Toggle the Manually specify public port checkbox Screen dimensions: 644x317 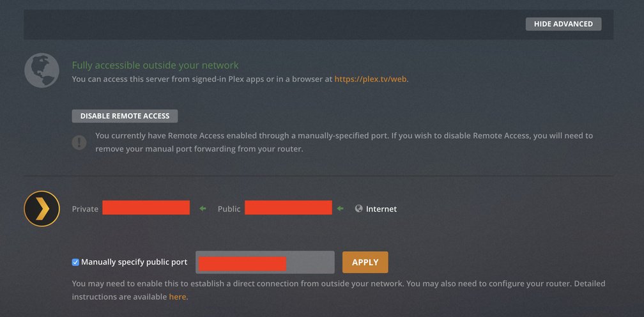(75, 262)
